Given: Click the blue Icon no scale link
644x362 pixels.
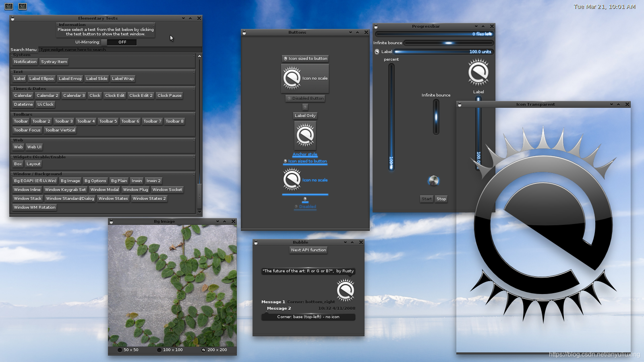Looking at the screenshot, I should (x=305, y=180).
